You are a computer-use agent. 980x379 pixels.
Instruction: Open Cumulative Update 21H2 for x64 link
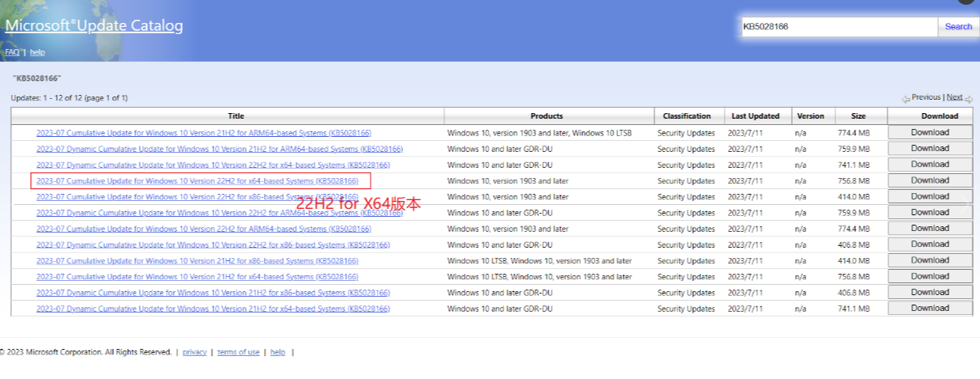(x=198, y=277)
